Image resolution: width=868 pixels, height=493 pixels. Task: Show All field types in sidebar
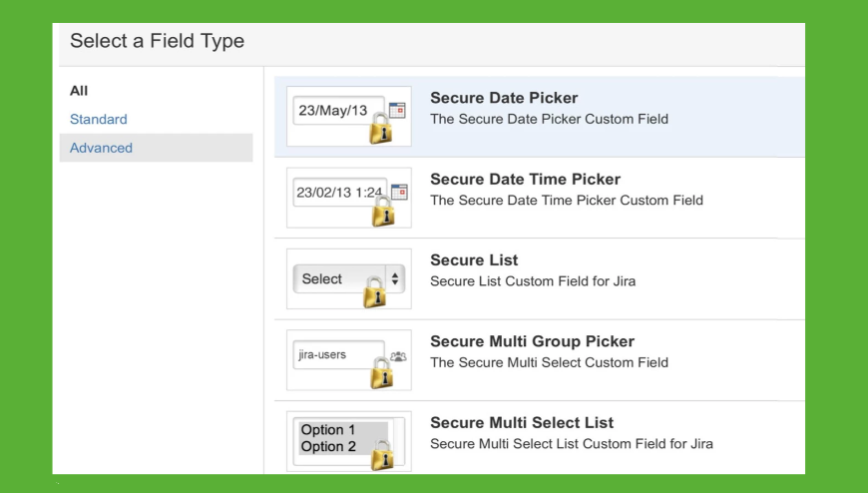pos(79,91)
